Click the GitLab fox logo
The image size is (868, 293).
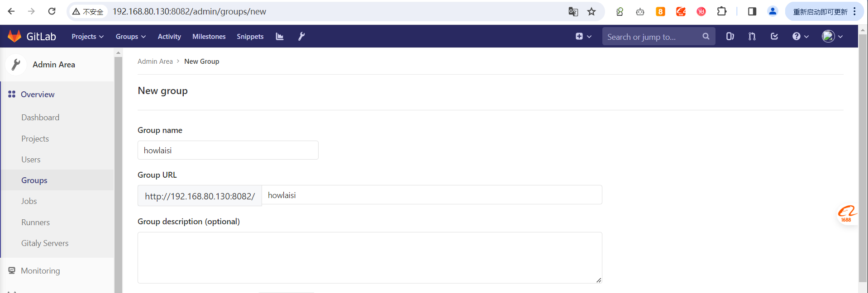click(14, 36)
